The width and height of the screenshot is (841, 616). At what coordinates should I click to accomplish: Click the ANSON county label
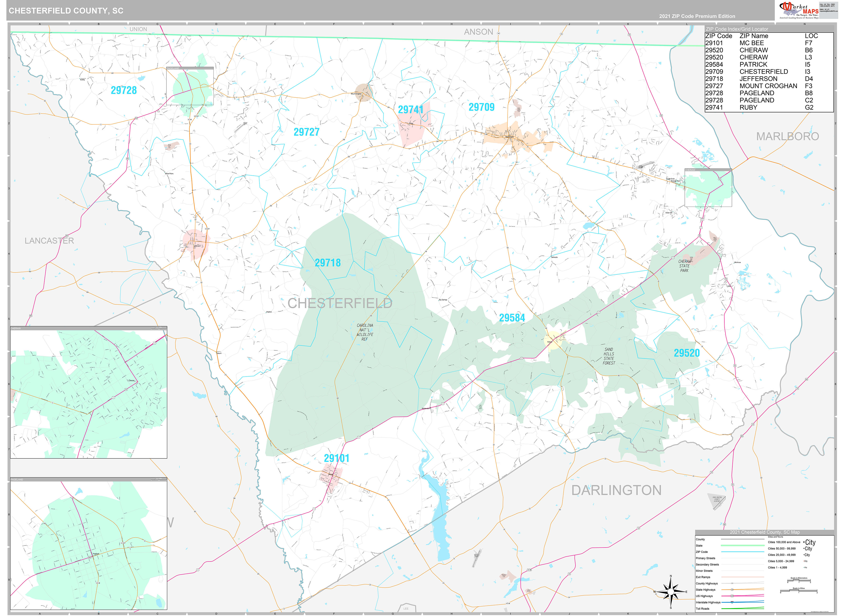(478, 32)
